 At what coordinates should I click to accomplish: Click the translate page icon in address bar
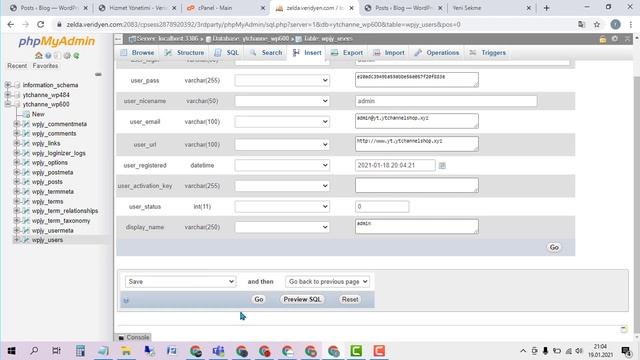coord(582,24)
